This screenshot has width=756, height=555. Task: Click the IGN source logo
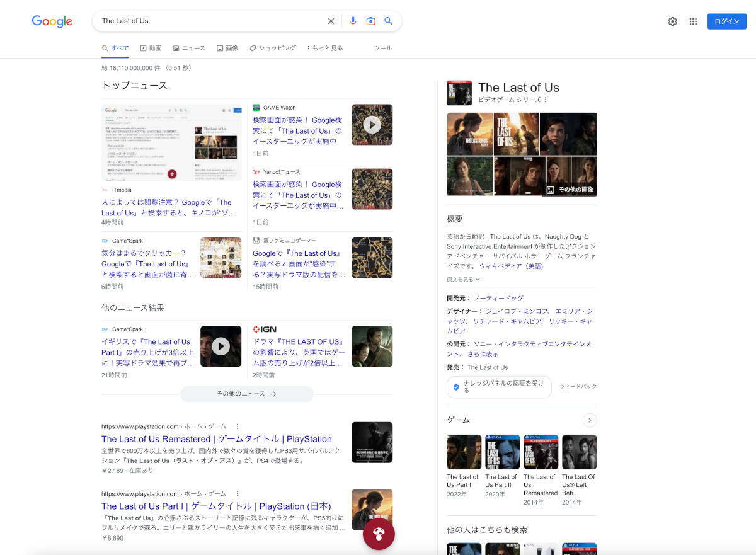point(265,329)
